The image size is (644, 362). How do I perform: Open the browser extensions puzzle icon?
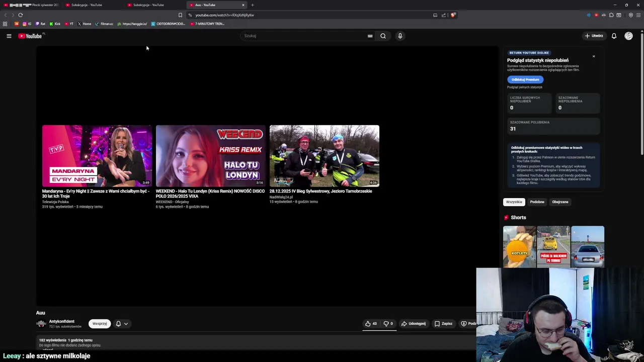[611, 15]
